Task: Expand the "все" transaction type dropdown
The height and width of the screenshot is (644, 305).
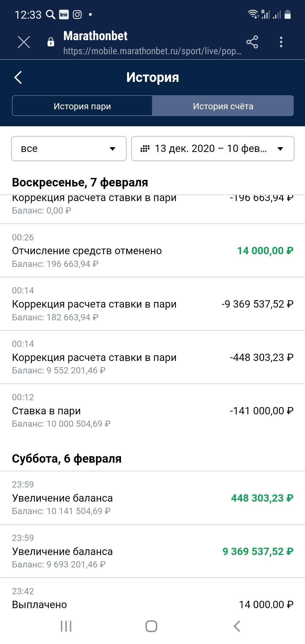Action: point(69,149)
